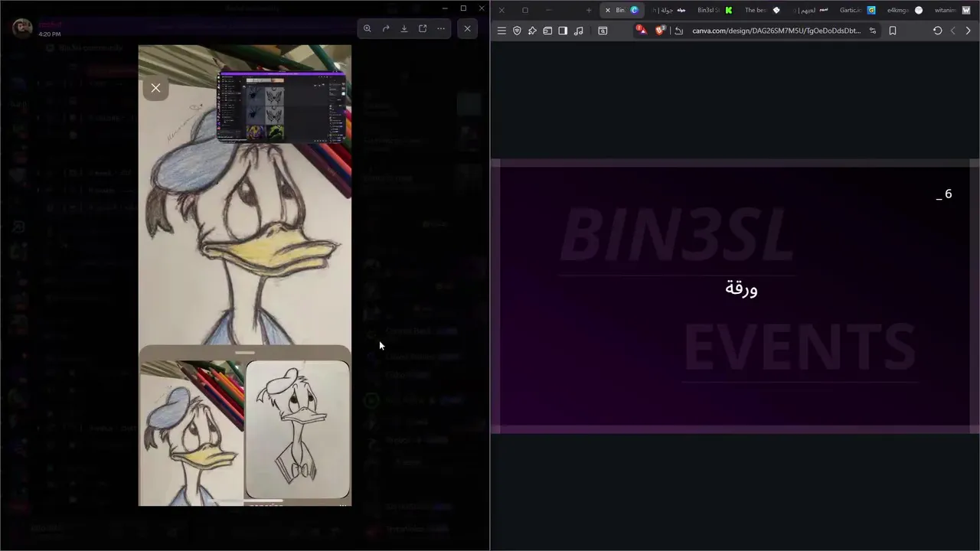Open the Brave shield icon in address bar
980x551 pixels.
(x=661, y=31)
